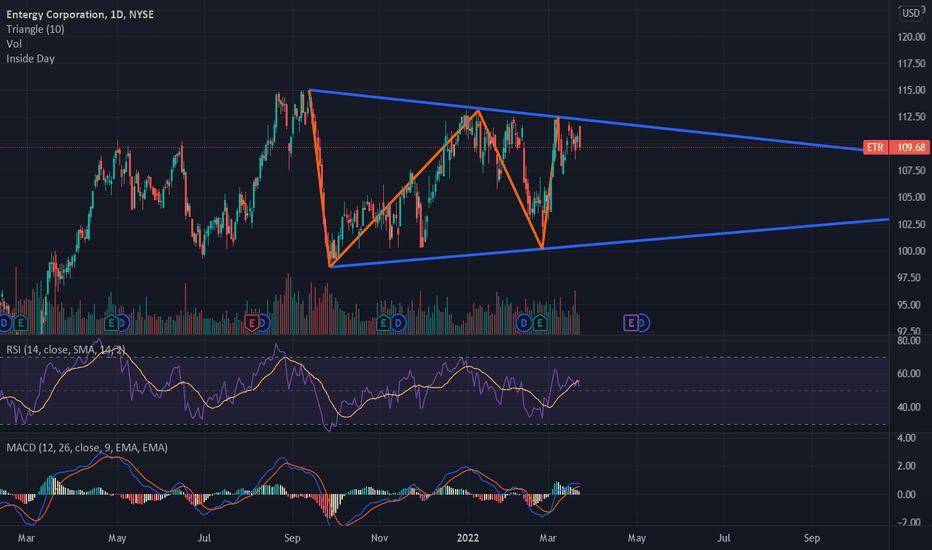
Task: Click the 2022 label on time axis
Action: [468, 538]
